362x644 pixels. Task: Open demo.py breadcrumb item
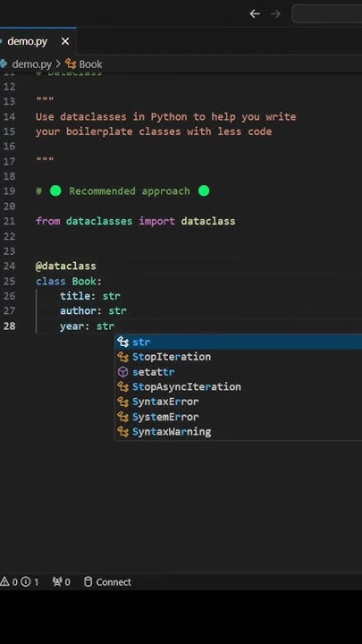[31, 64]
